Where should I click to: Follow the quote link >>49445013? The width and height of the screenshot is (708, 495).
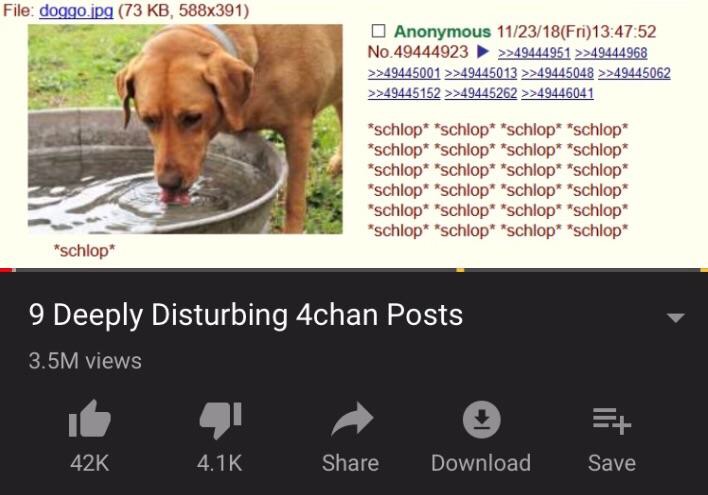[480, 73]
